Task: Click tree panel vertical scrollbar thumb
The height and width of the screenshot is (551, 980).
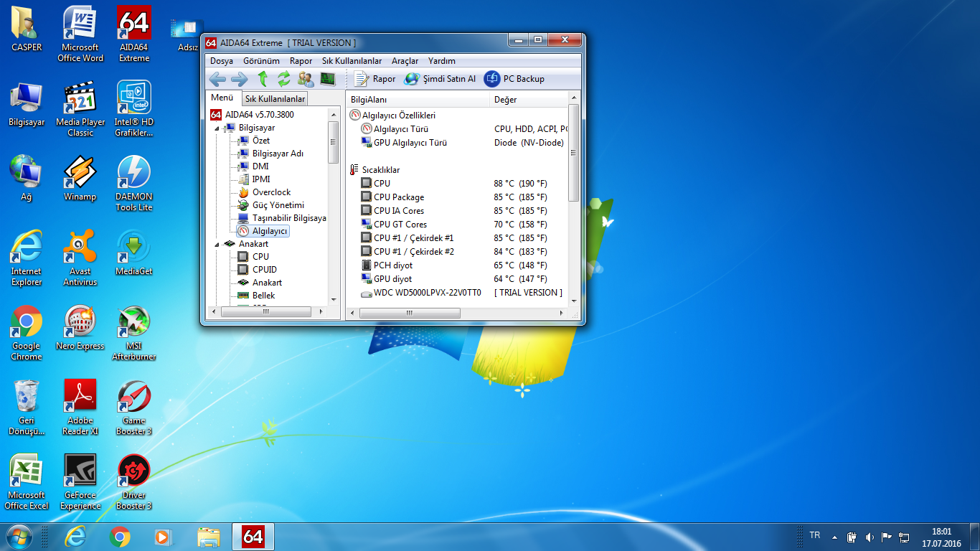Action: tap(333, 142)
